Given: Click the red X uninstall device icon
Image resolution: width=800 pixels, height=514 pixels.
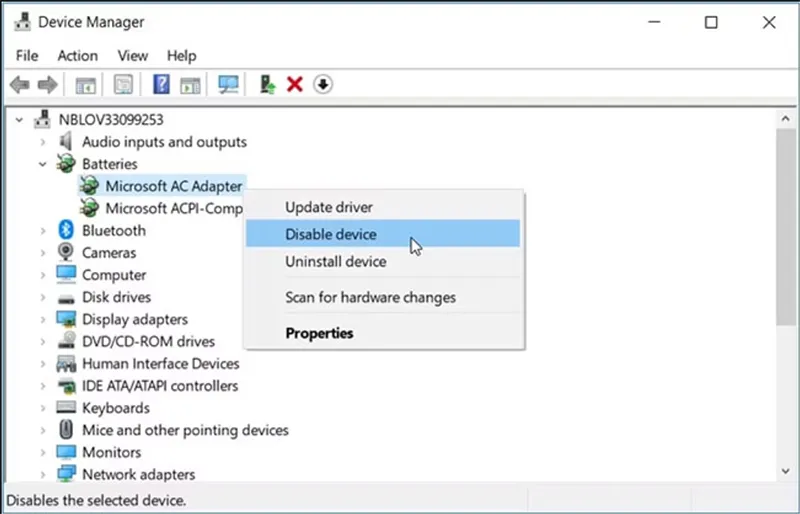Looking at the screenshot, I should [x=294, y=85].
